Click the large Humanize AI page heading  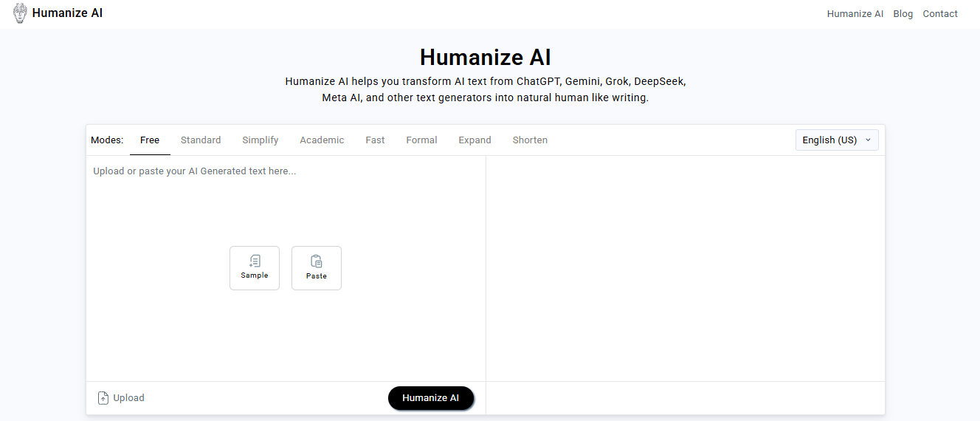click(486, 57)
